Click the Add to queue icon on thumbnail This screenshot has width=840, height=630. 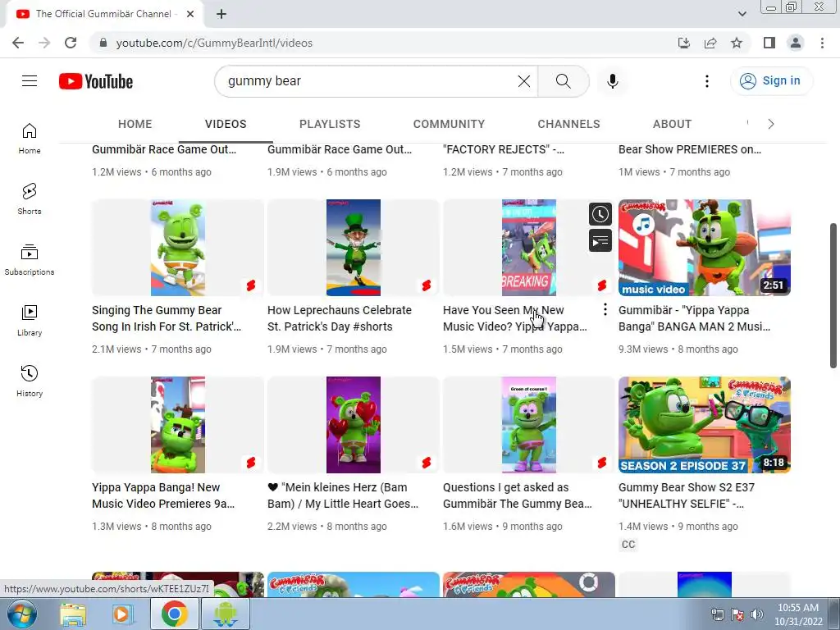tap(600, 240)
